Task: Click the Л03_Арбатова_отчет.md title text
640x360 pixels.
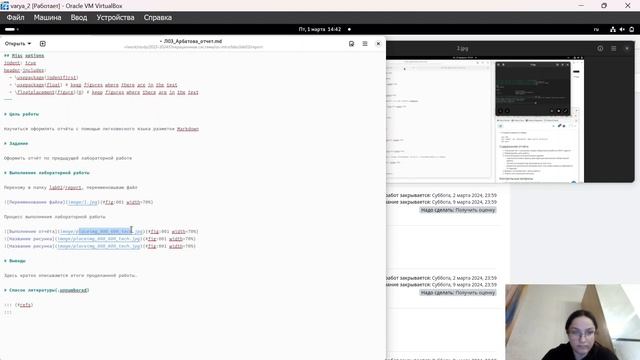Action: point(193,41)
